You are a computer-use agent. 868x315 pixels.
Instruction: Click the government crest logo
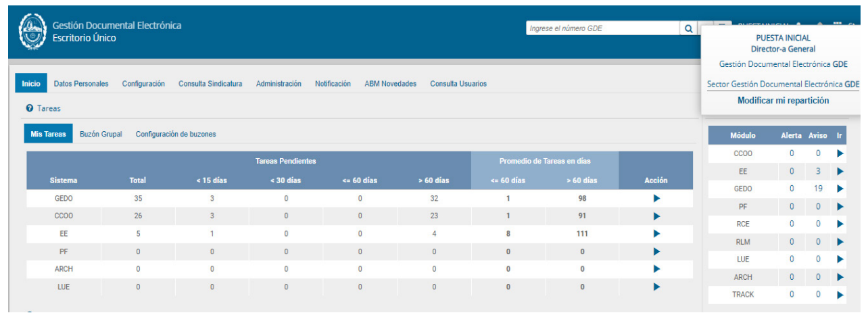click(31, 32)
